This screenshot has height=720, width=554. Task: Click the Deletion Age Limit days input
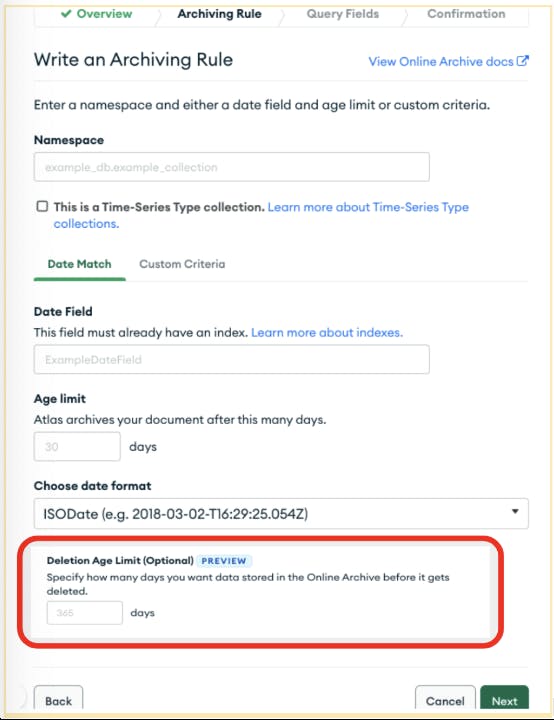85,613
